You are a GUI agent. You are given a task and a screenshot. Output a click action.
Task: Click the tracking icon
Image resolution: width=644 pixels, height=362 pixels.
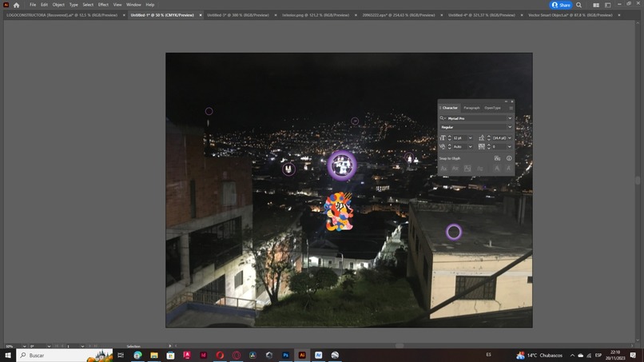[x=482, y=147]
